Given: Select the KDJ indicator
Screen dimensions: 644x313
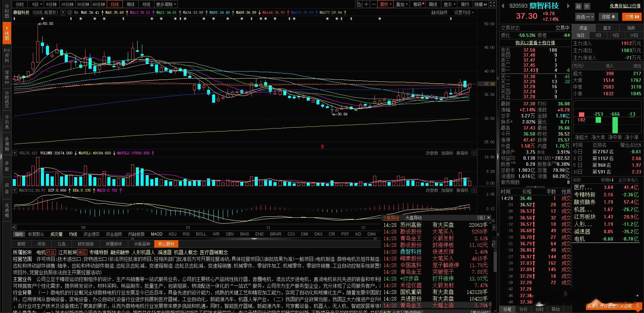Looking at the screenshot, I should pos(172,234).
